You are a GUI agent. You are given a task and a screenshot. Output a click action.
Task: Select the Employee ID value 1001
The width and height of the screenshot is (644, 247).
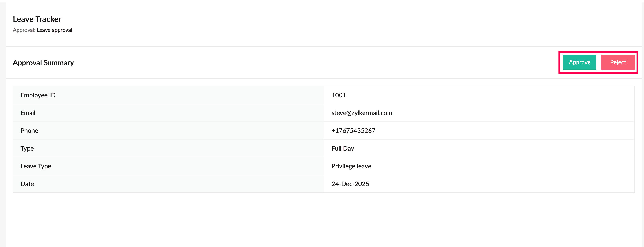point(339,95)
